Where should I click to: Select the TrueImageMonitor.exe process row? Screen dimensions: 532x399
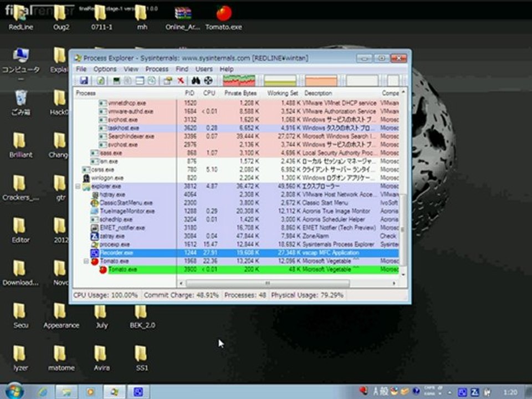[236, 211]
